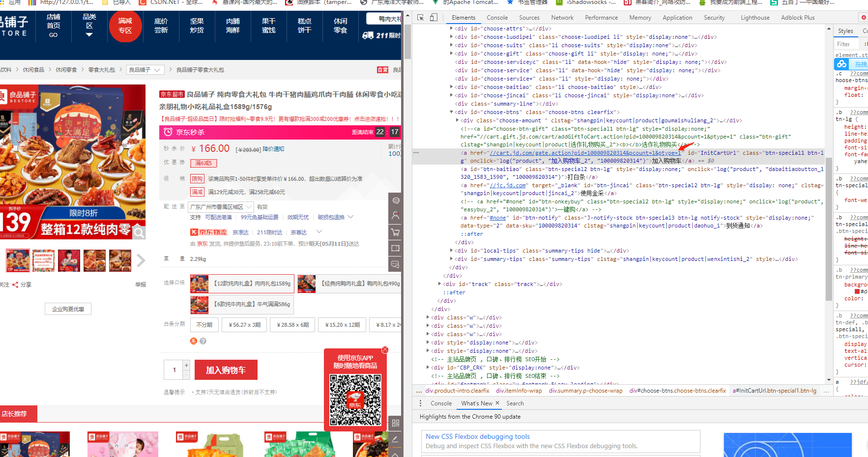
Task: Select 经典纯鸭肉礼盒 490g flavor option
Action: click(349, 284)
